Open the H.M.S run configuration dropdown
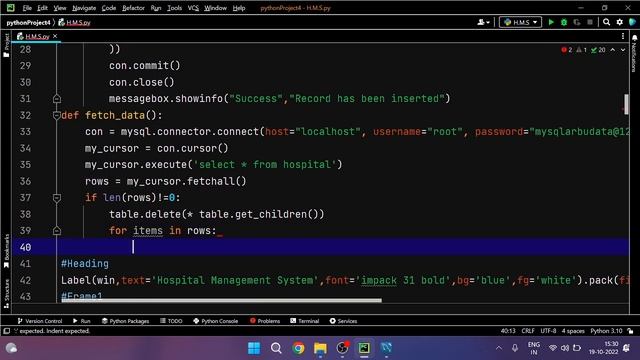 [520, 22]
